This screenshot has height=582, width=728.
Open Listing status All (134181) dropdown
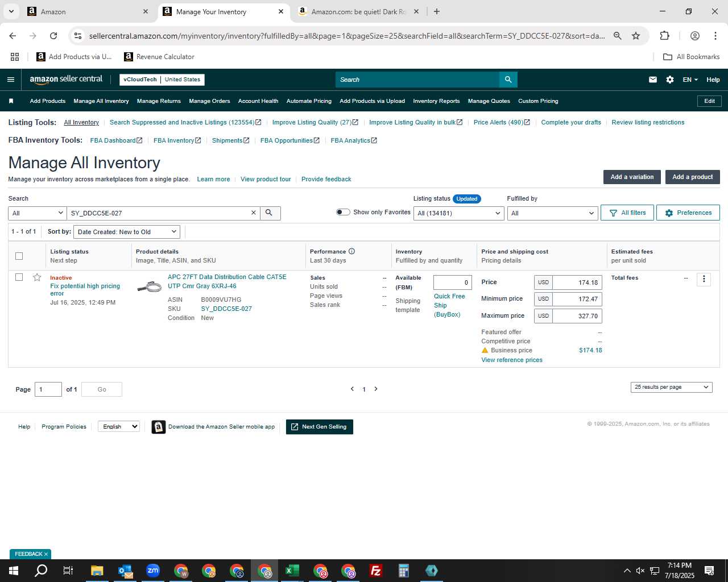point(459,213)
